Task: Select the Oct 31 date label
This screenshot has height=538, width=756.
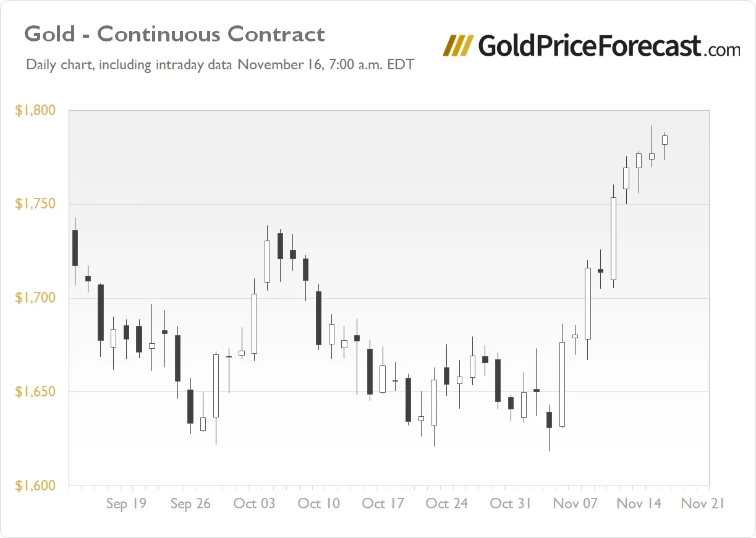Action: 511,504
